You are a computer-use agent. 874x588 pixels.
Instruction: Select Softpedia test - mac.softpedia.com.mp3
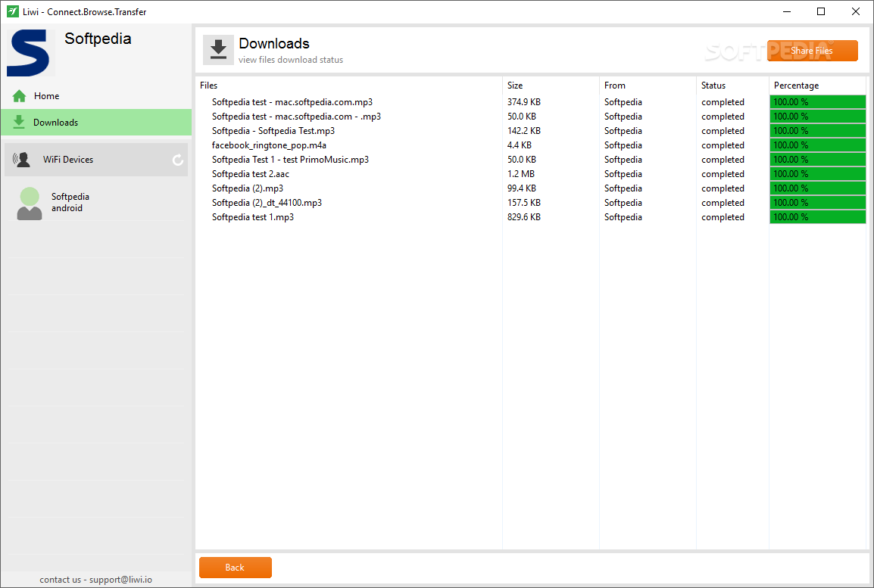[x=292, y=102]
